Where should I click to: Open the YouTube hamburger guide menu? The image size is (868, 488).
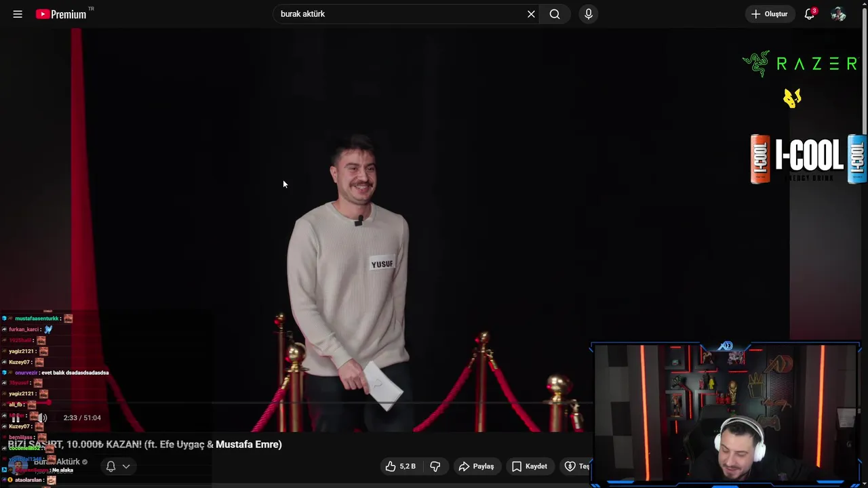tap(18, 14)
